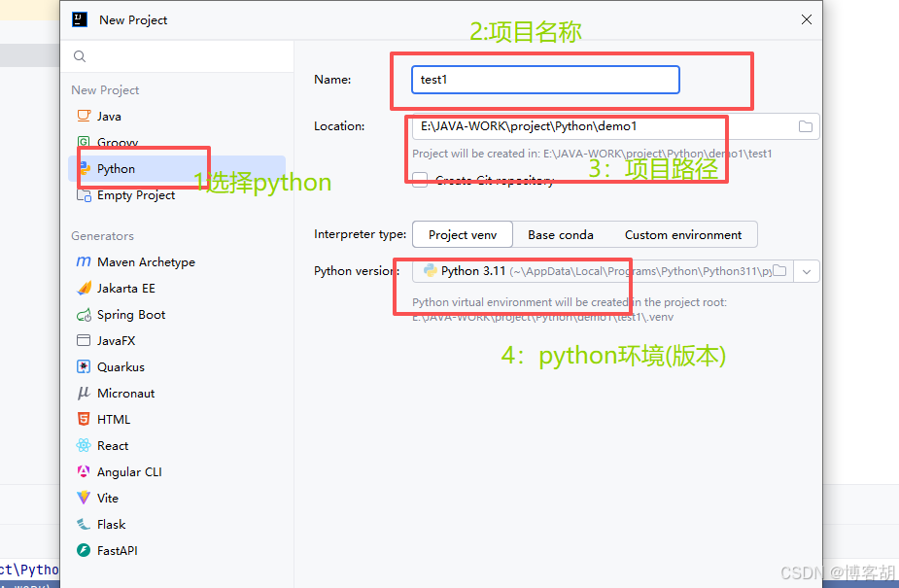Screen dimensions: 899x588
Task: Choose the Micronaut icon
Action: click(84, 394)
